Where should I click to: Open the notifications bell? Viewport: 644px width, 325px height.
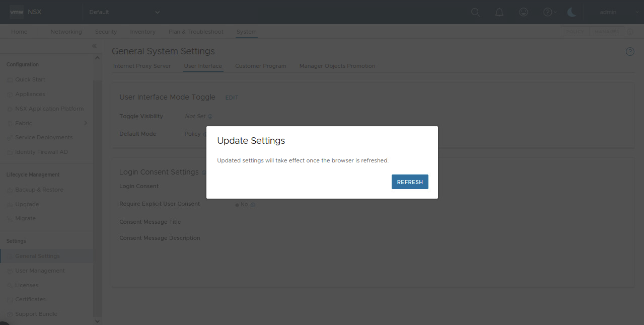499,12
